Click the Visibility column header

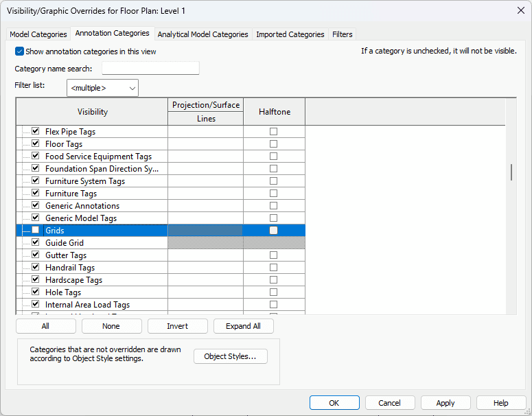(92, 112)
